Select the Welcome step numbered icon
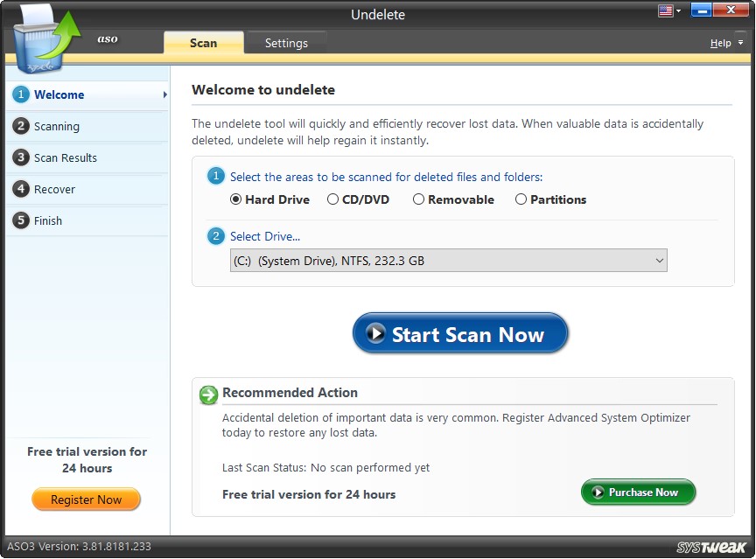The height and width of the screenshot is (559, 756). [x=19, y=94]
